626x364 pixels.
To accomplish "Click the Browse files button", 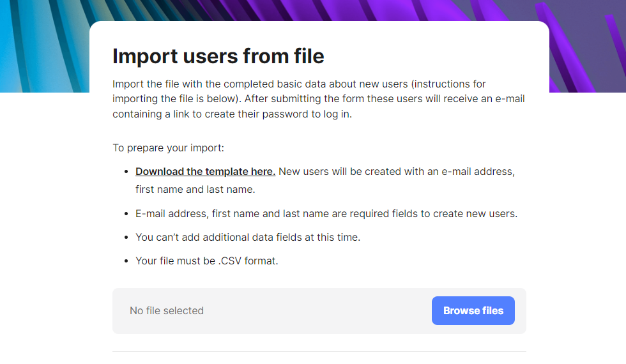I will click(473, 311).
